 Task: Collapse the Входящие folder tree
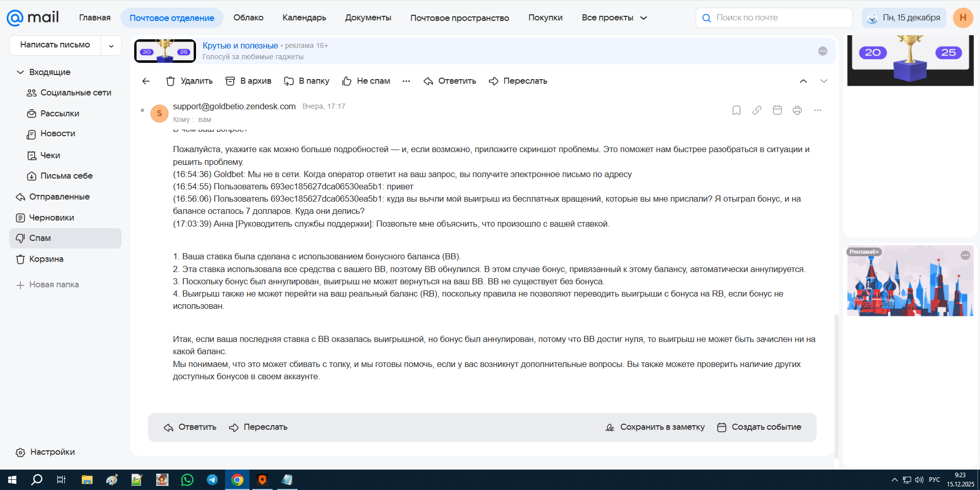click(x=20, y=72)
